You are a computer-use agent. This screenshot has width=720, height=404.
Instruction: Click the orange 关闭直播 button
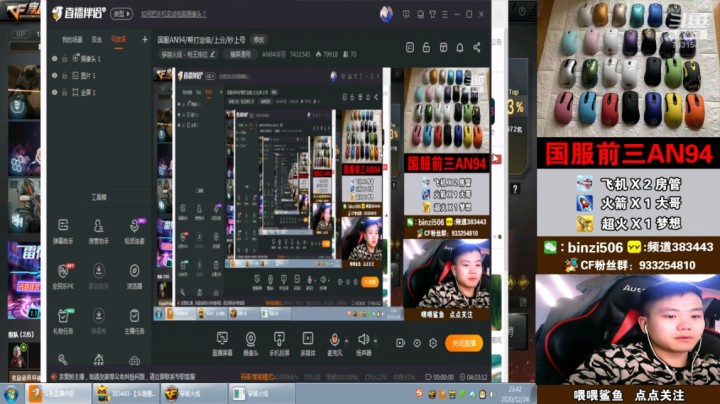pyautogui.click(x=464, y=343)
